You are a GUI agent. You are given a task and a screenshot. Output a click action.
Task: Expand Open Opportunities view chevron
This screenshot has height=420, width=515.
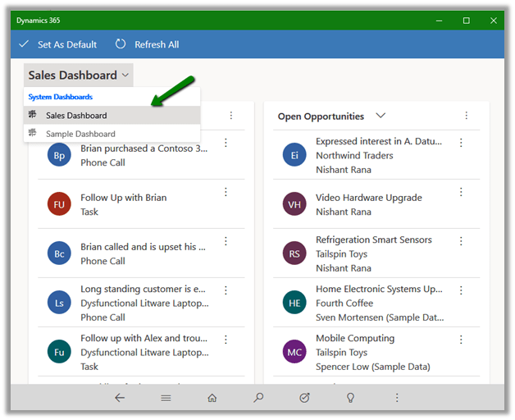coord(381,116)
